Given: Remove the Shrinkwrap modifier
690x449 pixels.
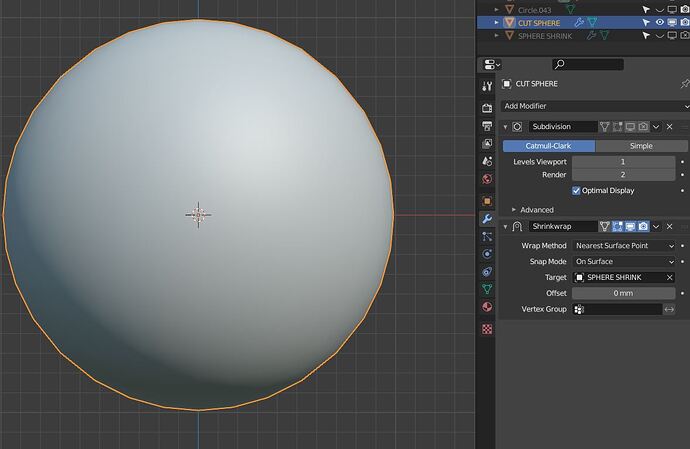Looking at the screenshot, I should pyautogui.click(x=669, y=226).
